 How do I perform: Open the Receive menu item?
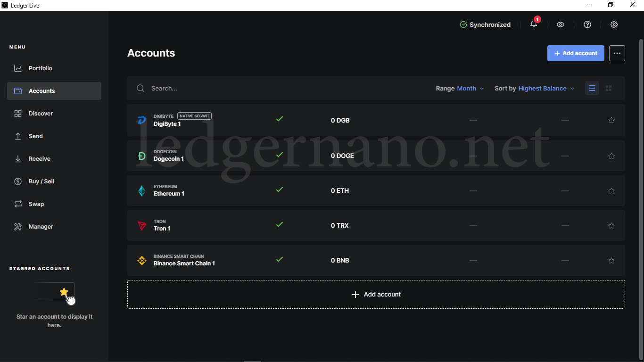[x=54, y=159]
